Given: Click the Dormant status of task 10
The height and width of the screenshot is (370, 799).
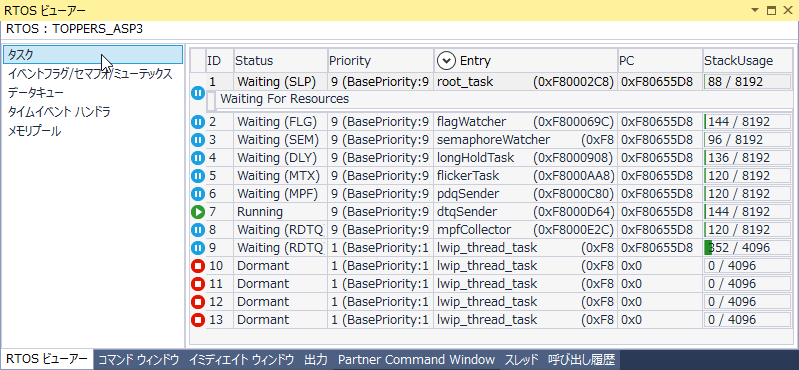Looking at the screenshot, I should pos(280,266).
